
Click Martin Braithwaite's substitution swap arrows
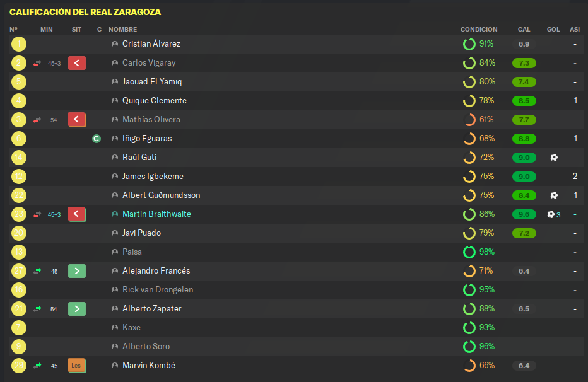coord(37,214)
